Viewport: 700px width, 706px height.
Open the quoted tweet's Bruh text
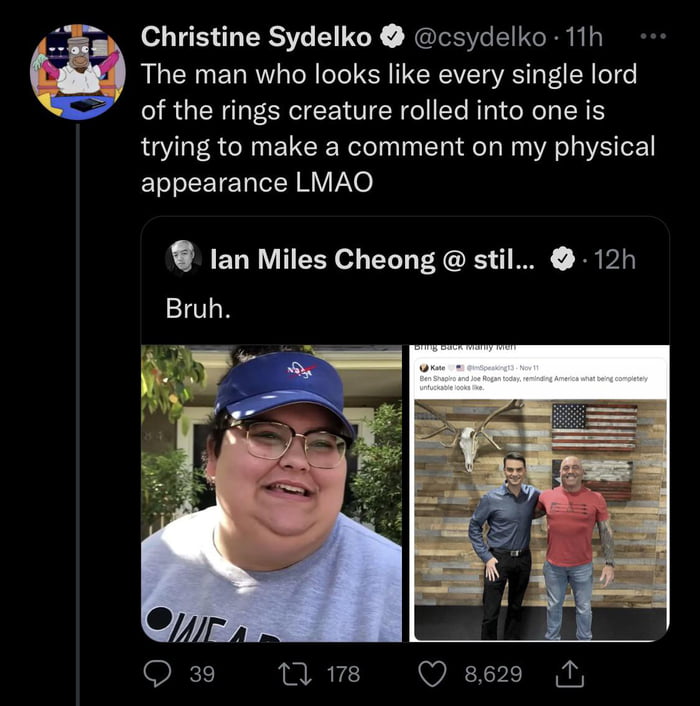pos(198,309)
